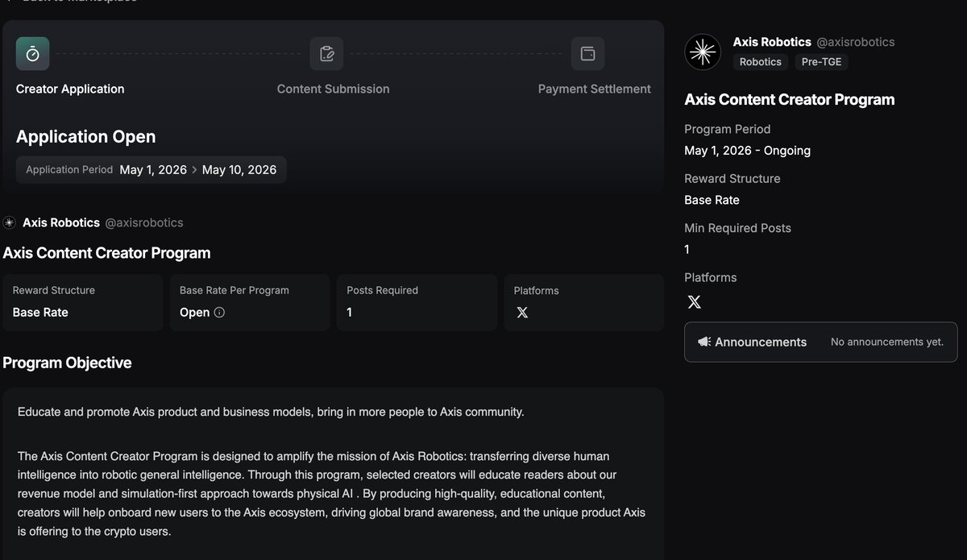The width and height of the screenshot is (967, 560).
Task: Select the Payment Settlement step label
Action: point(595,89)
